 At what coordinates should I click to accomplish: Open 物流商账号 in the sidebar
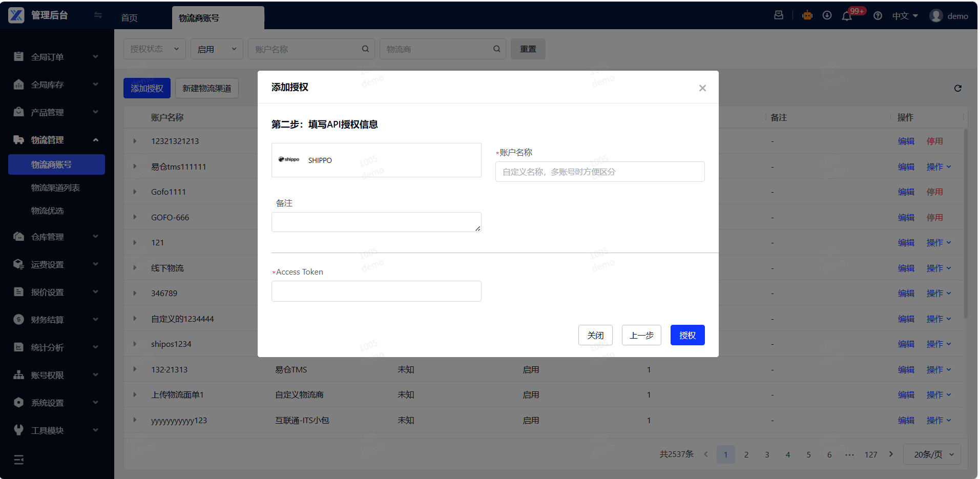point(57,164)
